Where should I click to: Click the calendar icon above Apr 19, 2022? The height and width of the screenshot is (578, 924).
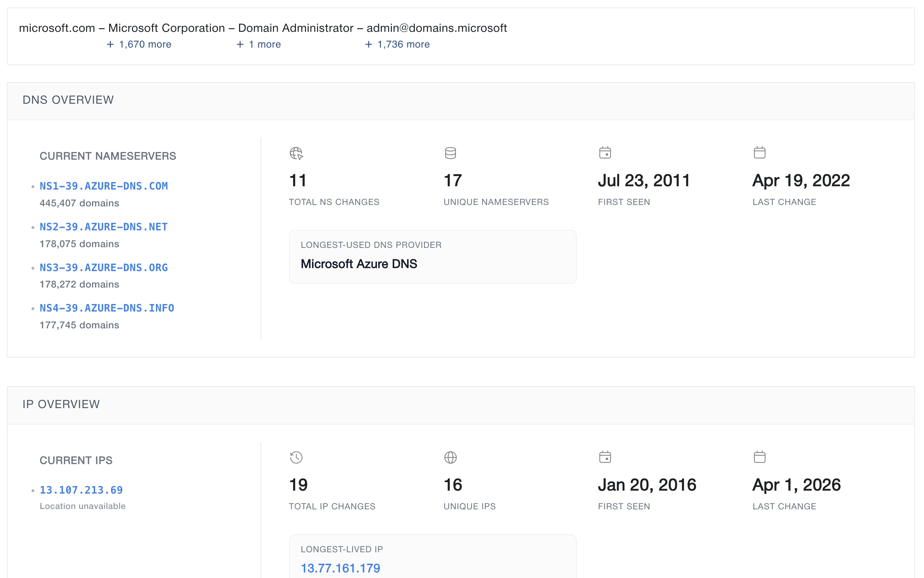759,152
